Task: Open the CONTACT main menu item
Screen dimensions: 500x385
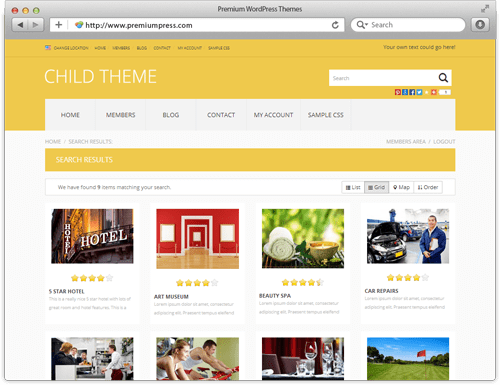Action: (221, 115)
